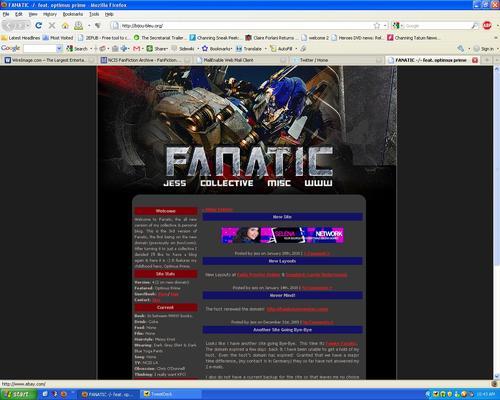This screenshot has width=500, height=400.
Task: Click the COLLECTIVE navigation link
Action: click(227, 183)
